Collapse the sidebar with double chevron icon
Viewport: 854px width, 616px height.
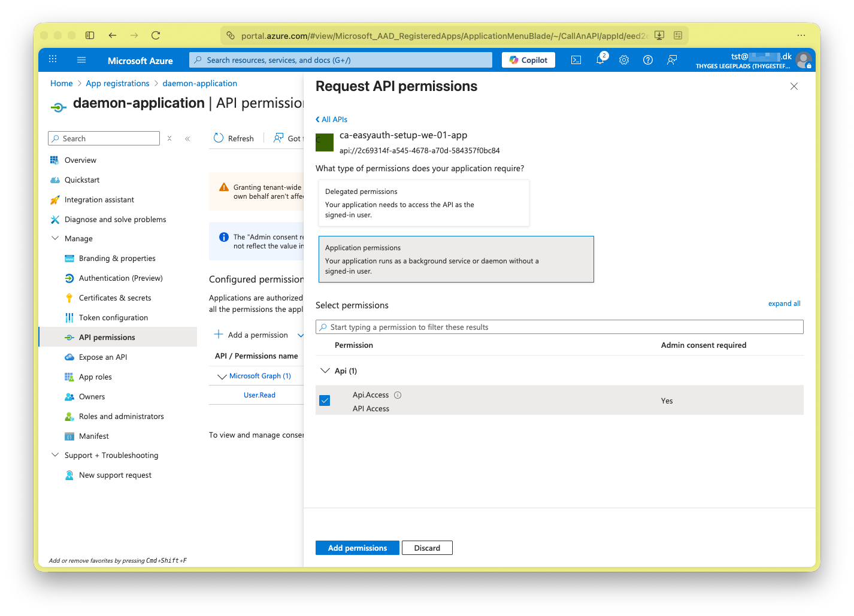(x=187, y=138)
